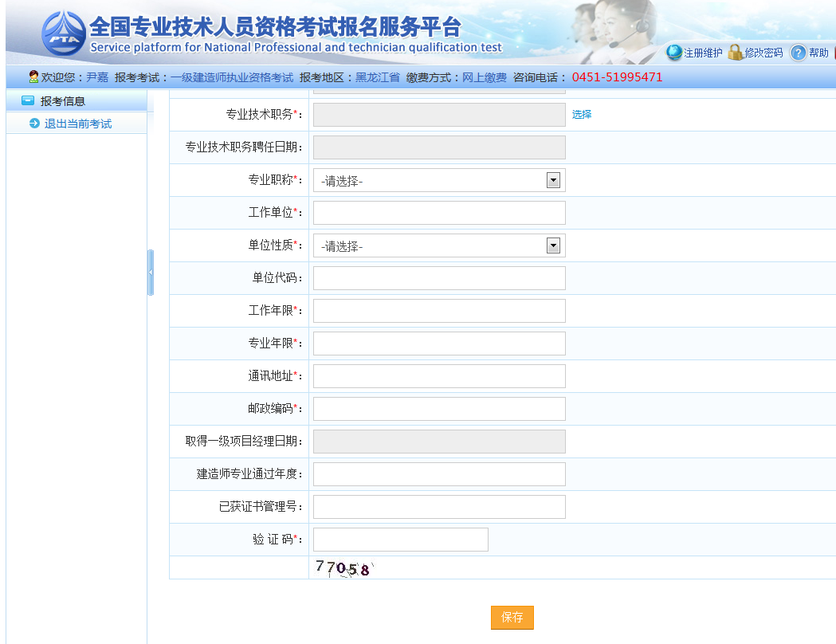The image size is (836, 644).
Task: Focus the 工作单位 text field
Action: 439,213
